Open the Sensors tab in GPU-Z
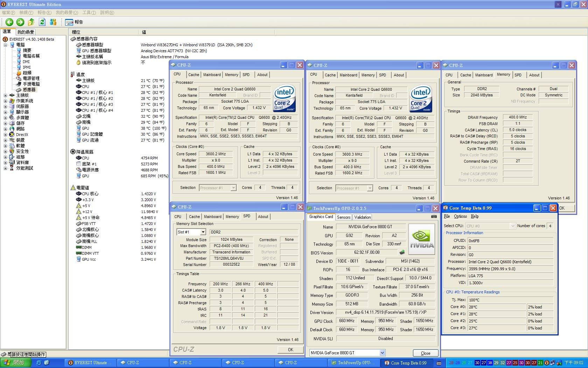 pyautogui.click(x=344, y=217)
